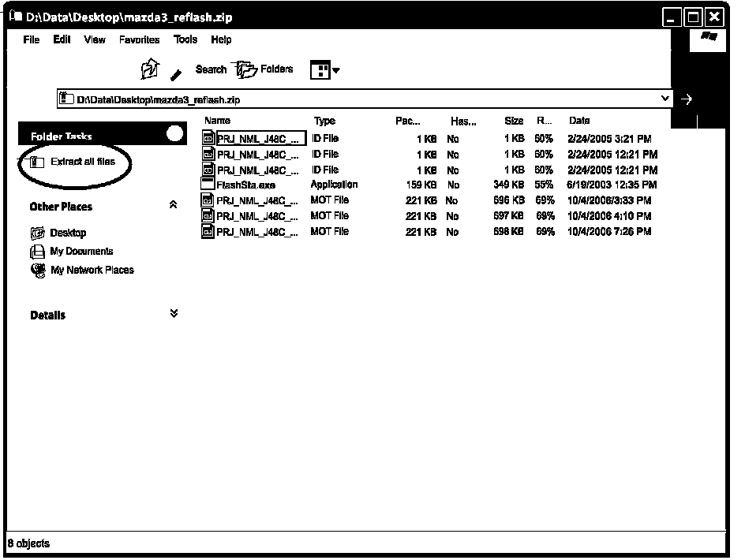Select the MOT file dated 10/4/2006 7:26 PM

(x=208, y=232)
